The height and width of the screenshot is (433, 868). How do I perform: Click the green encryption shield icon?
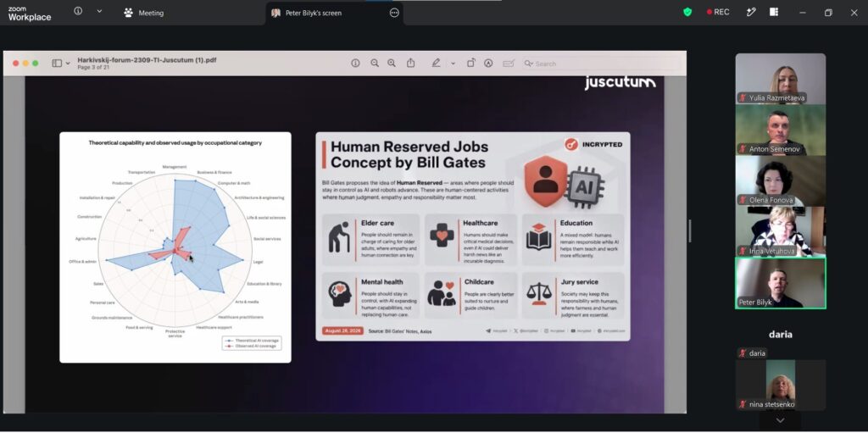[x=687, y=12]
